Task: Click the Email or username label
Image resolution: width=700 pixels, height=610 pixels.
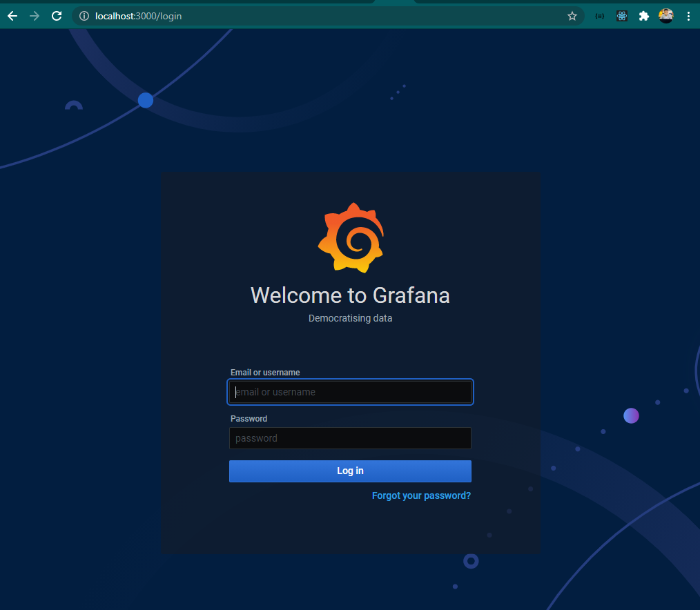Action: click(x=265, y=372)
